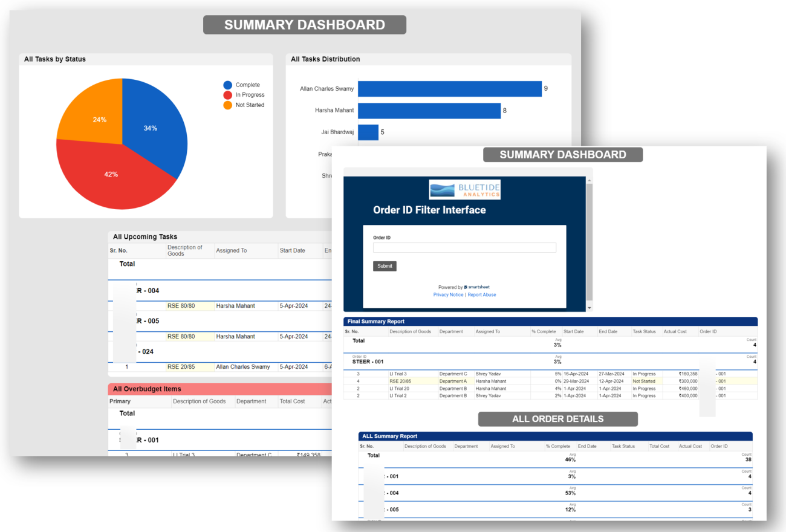
Task: Open the Report Abuse link
Action: [482, 294]
